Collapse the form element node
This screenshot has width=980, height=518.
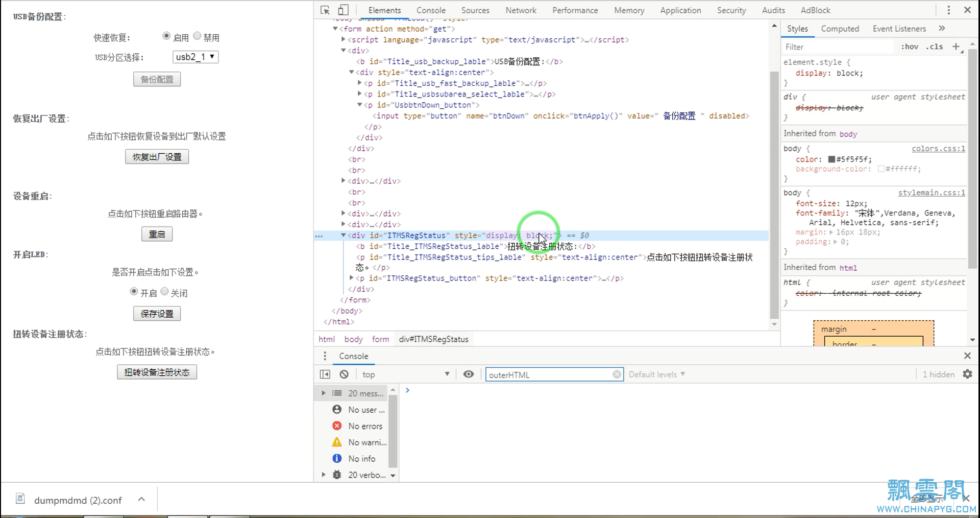point(335,29)
